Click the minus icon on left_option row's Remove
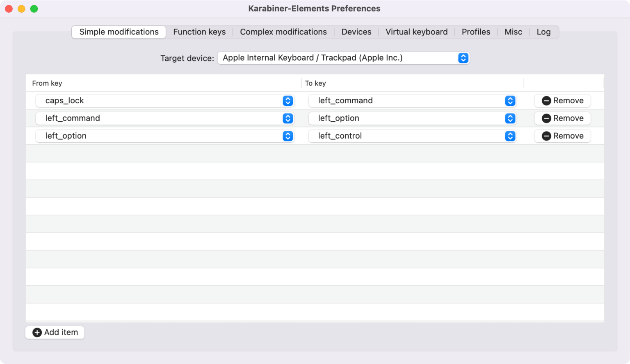 (x=546, y=136)
